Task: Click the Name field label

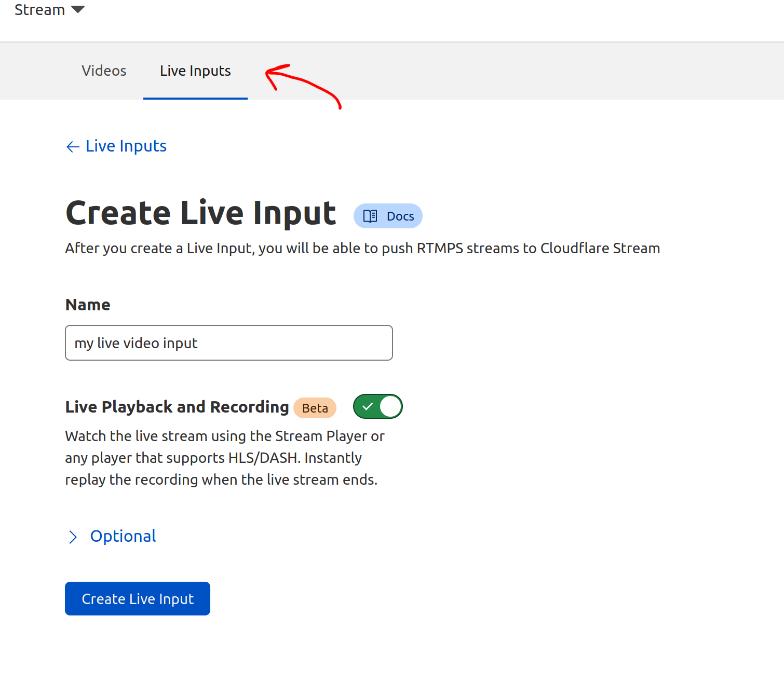Action: (x=88, y=305)
